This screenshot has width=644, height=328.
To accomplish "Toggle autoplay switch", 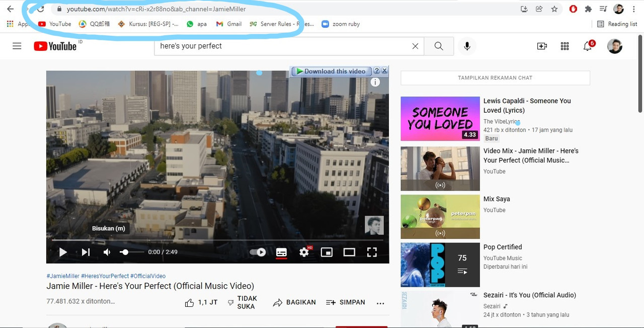I will pyautogui.click(x=258, y=252).
